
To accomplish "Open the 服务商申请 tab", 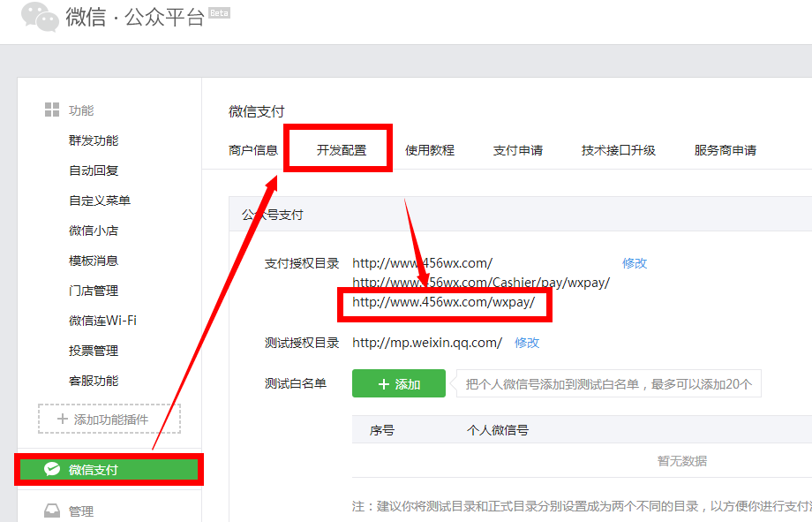I will coord(725,150).
